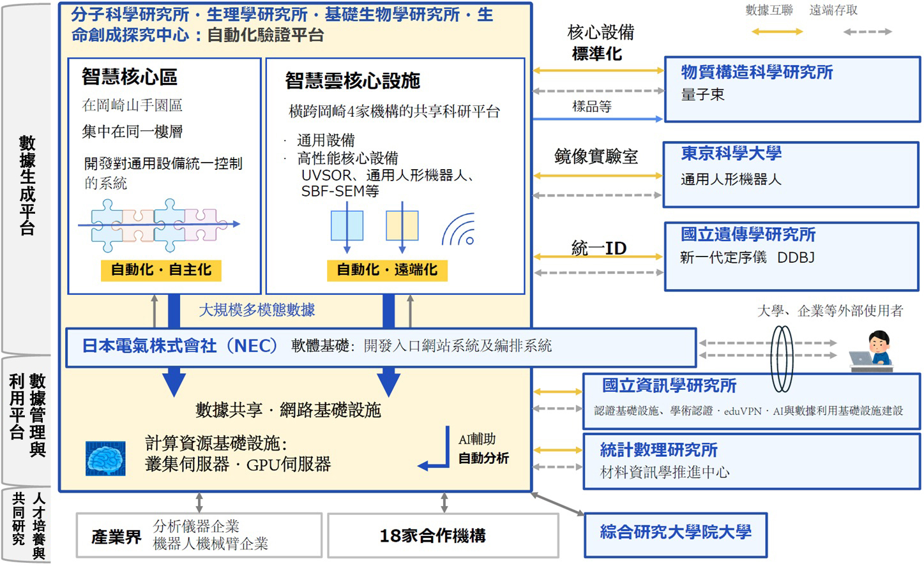Click the light blue square device icon
Viewport: 924px width, 566px height.
click(x=347, y=227)
